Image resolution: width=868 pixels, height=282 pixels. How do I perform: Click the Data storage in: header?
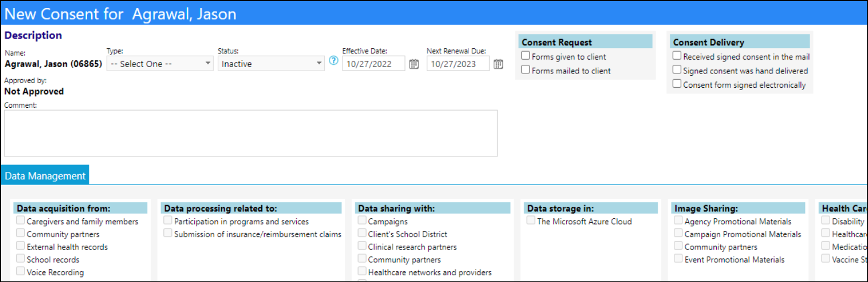(591, 208)
